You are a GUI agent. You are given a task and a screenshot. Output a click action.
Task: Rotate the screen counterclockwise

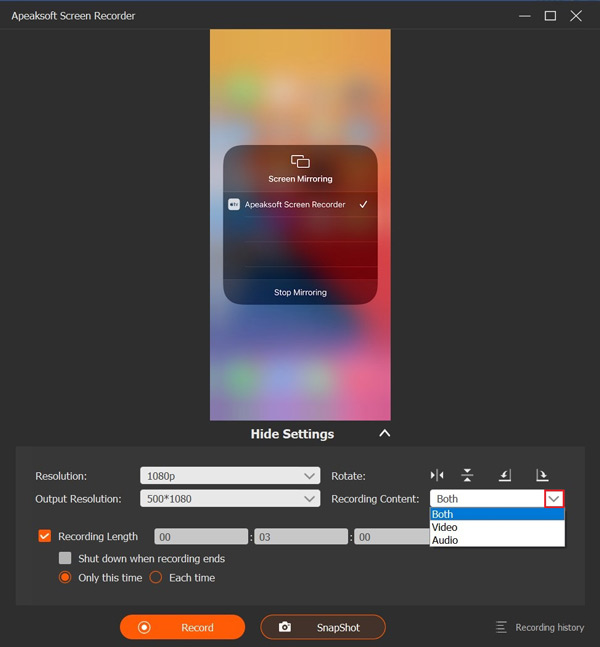[x=505, y=475]
